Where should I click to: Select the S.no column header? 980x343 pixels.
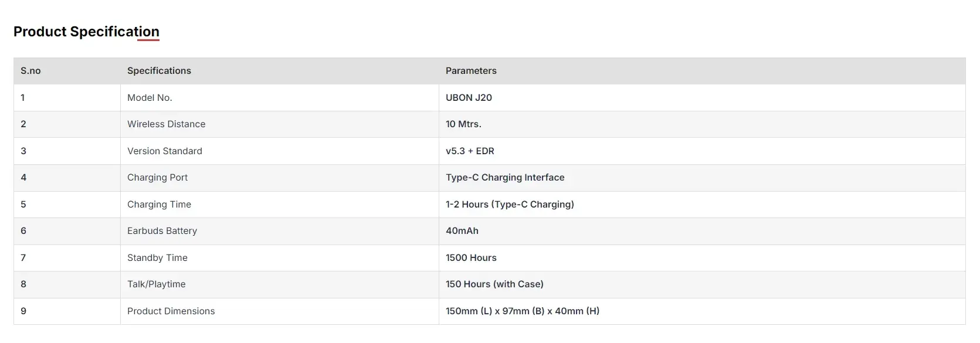[30, 71]
